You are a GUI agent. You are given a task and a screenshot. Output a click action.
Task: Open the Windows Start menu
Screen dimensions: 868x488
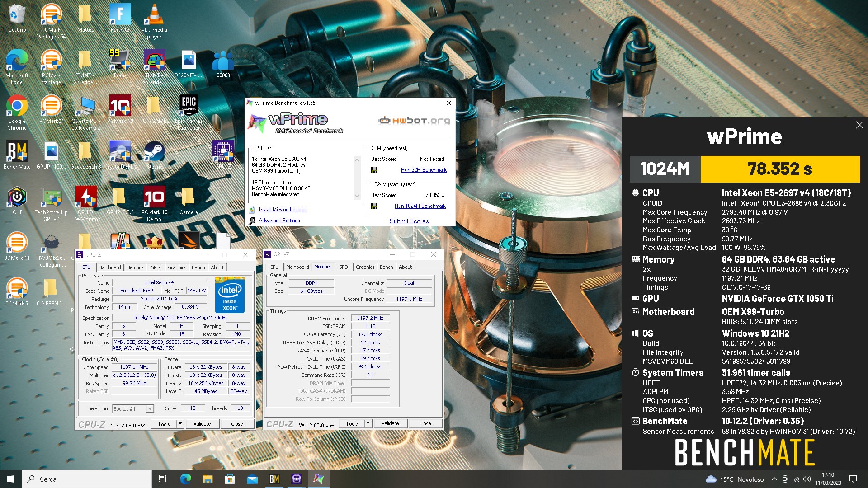tap(11, 479)
